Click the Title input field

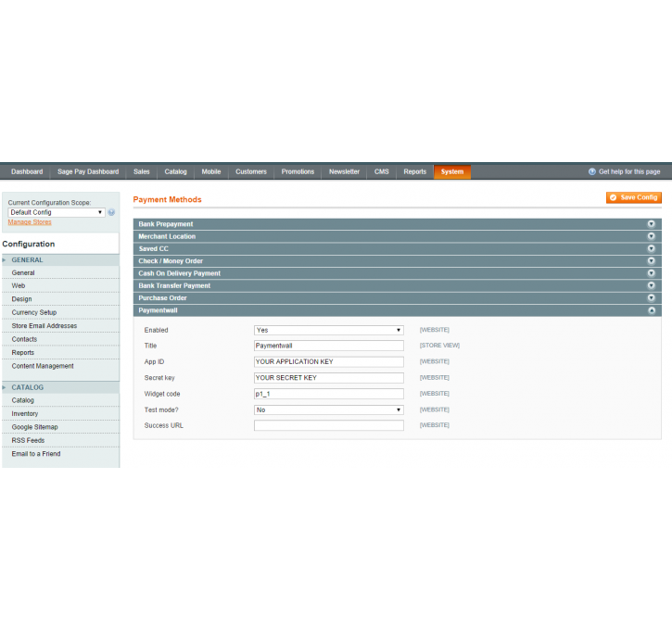tap(329, 346)
